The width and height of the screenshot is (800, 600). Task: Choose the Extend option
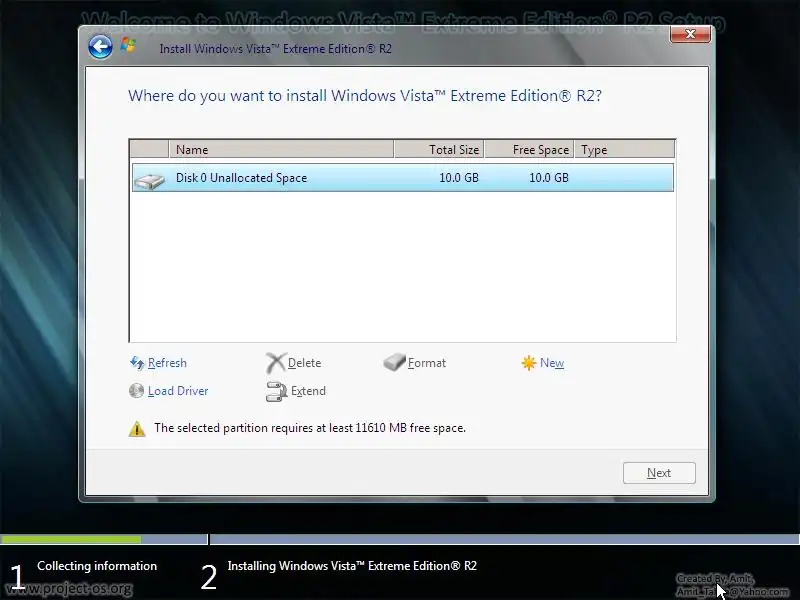click(x=308, y=391)
